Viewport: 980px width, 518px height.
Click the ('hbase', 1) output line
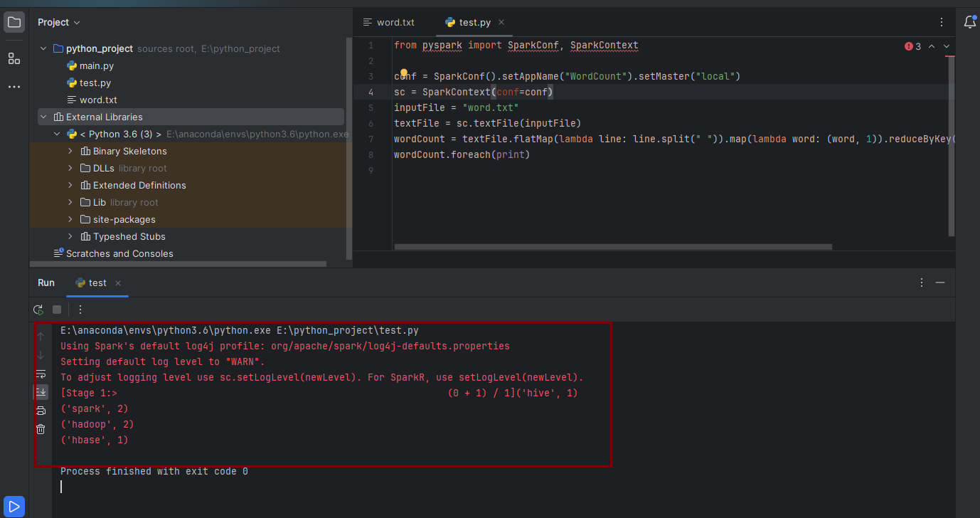click(x=95, y=440)
